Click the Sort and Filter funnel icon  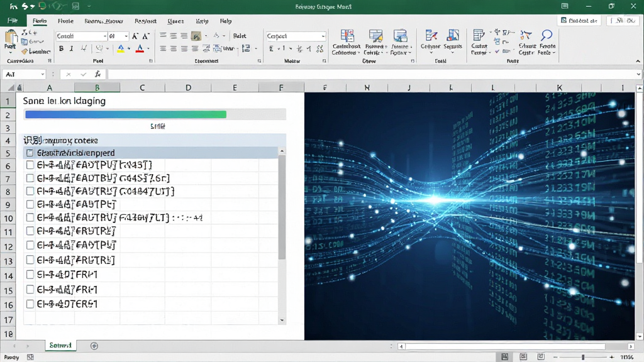(x=526, y=35)
